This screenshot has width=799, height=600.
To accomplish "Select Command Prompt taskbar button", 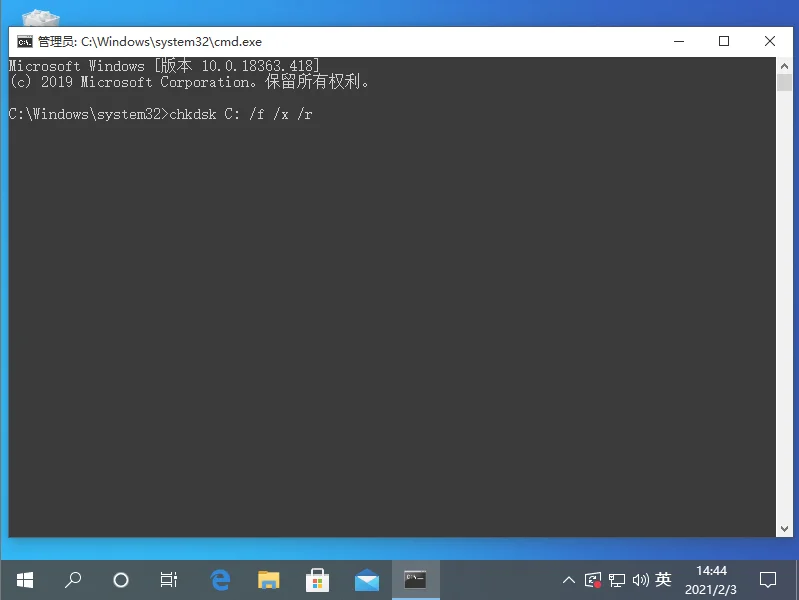I will coord(415,580).
